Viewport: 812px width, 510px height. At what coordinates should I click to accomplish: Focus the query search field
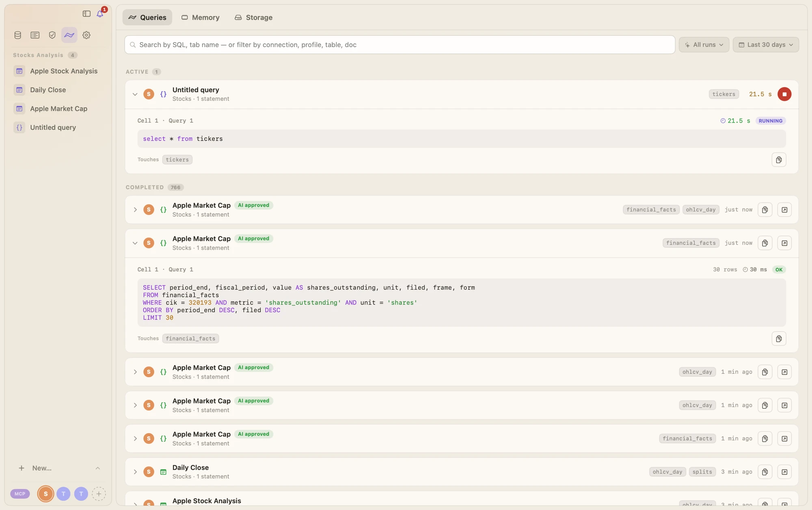coord(400,45)
